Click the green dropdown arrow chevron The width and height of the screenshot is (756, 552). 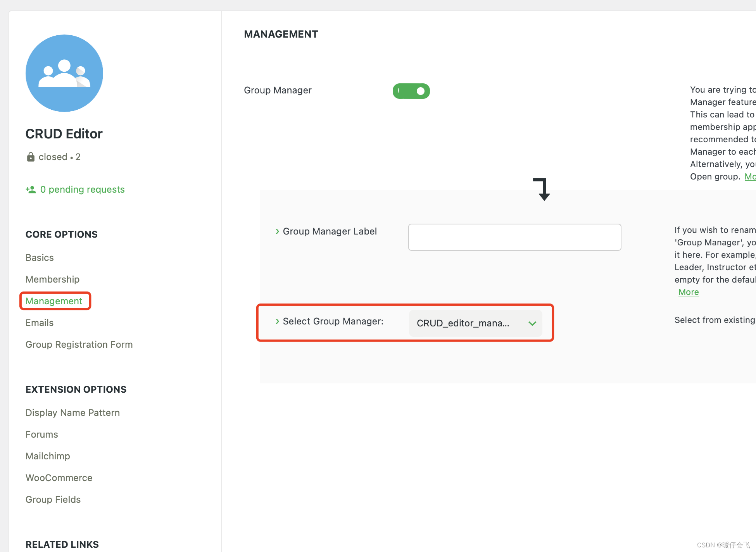click(x=532, y=323)
